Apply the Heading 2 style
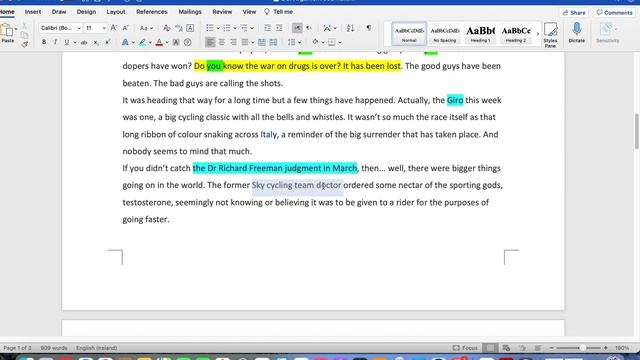This screenshot has height=360, width=640. (516, 33)
